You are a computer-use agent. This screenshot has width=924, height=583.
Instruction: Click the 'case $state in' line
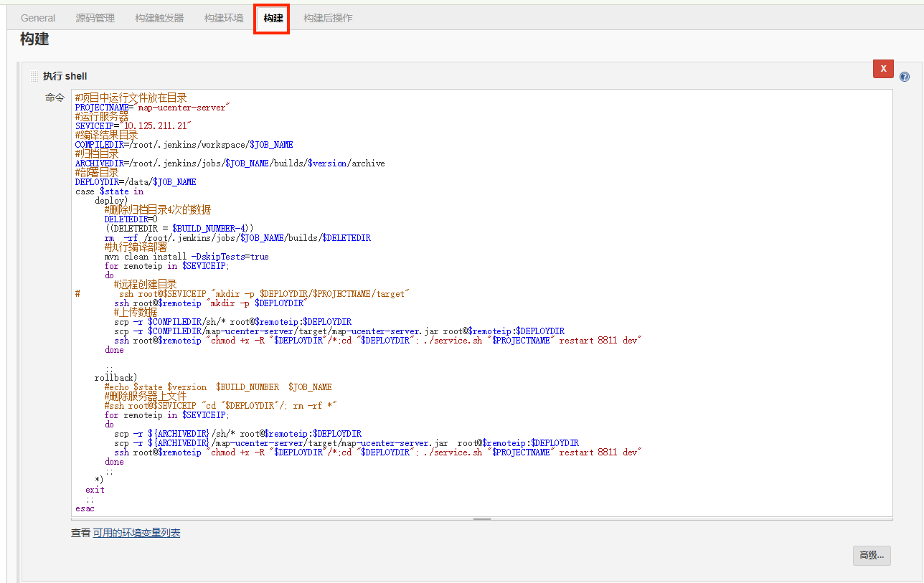[x=109, y=191]
